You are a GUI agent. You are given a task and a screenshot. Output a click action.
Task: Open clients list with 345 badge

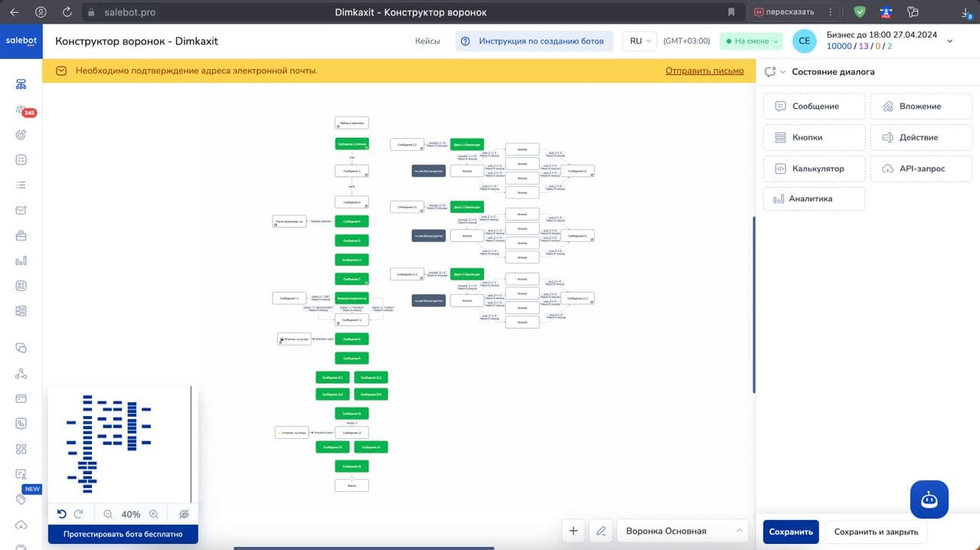(21, 110)
